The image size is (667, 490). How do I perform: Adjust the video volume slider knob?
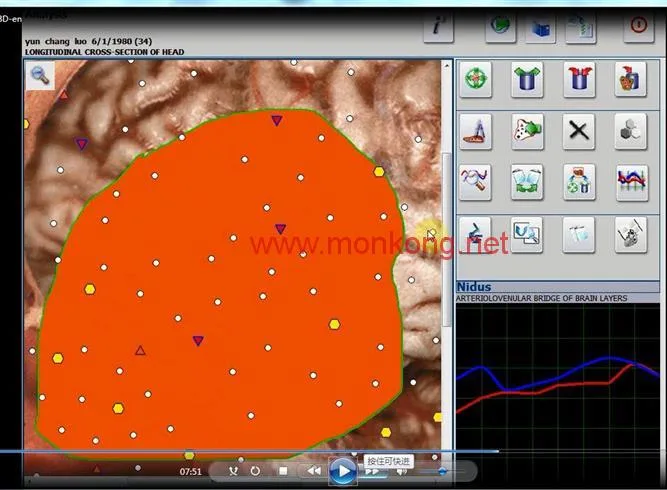(x=442, y=471)
